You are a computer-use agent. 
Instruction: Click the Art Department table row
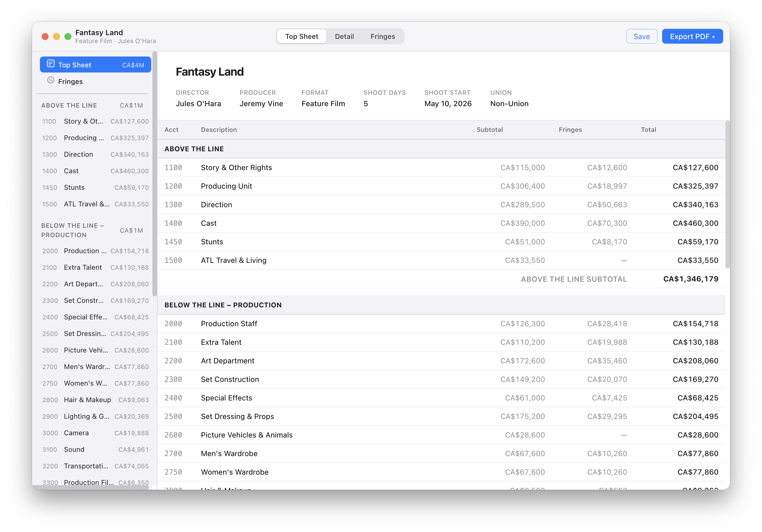coord(442,361)
